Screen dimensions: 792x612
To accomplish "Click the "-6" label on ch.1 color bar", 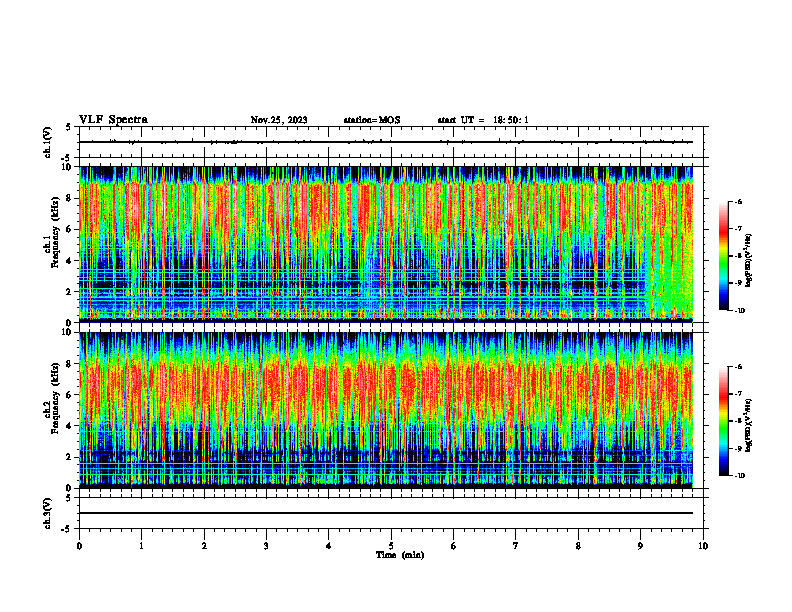I will click(737, 201).
